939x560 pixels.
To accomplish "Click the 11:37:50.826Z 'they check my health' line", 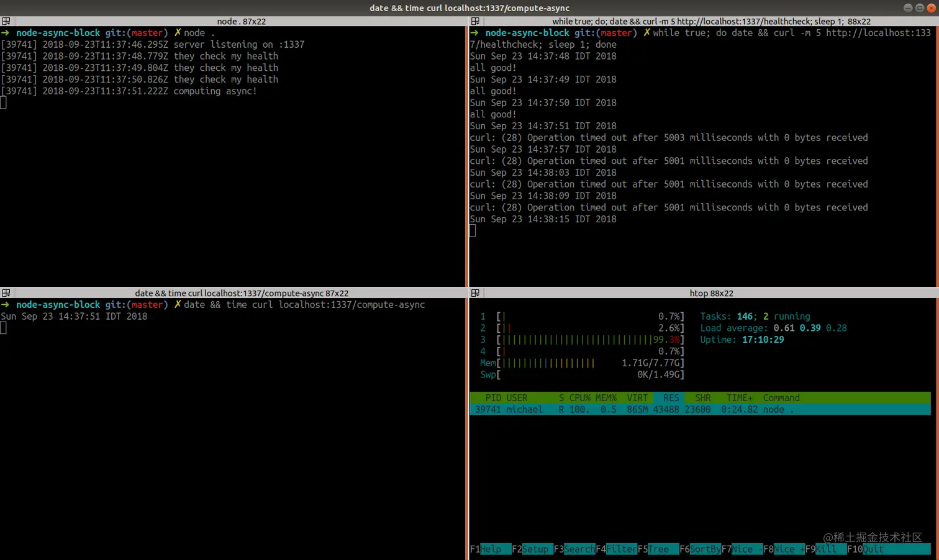I will tap(140, 79).
